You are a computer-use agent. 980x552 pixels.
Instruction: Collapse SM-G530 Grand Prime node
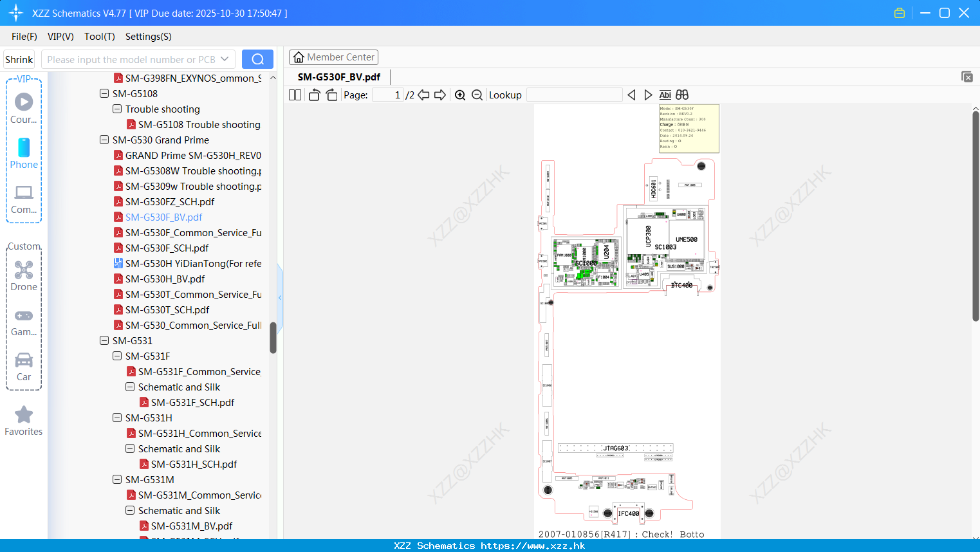104,140
